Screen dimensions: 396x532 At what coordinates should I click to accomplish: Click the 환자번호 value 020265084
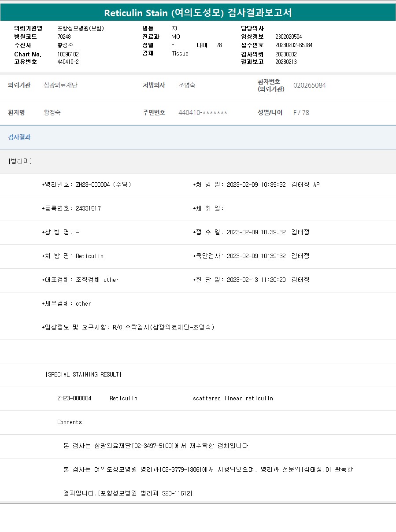(x=309, y=85)
